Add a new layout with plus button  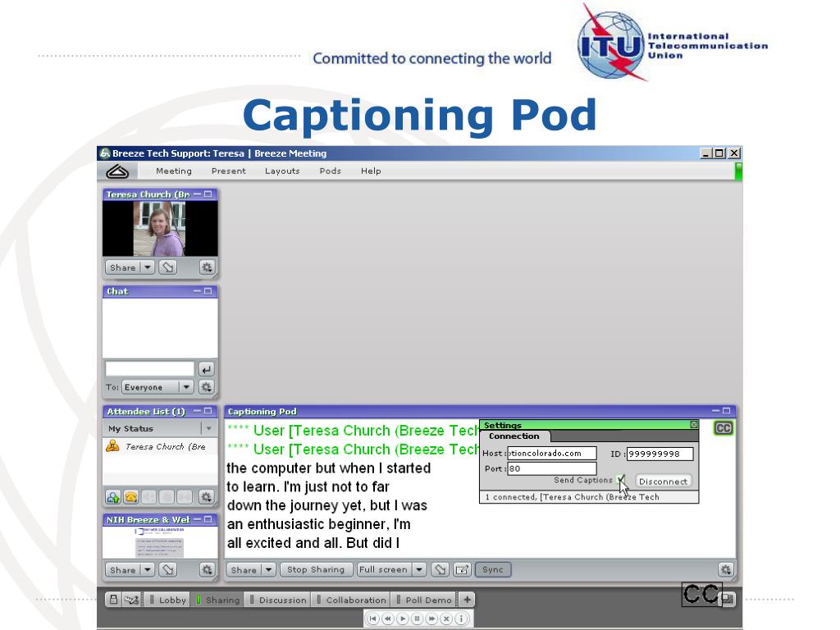point(467,600)
